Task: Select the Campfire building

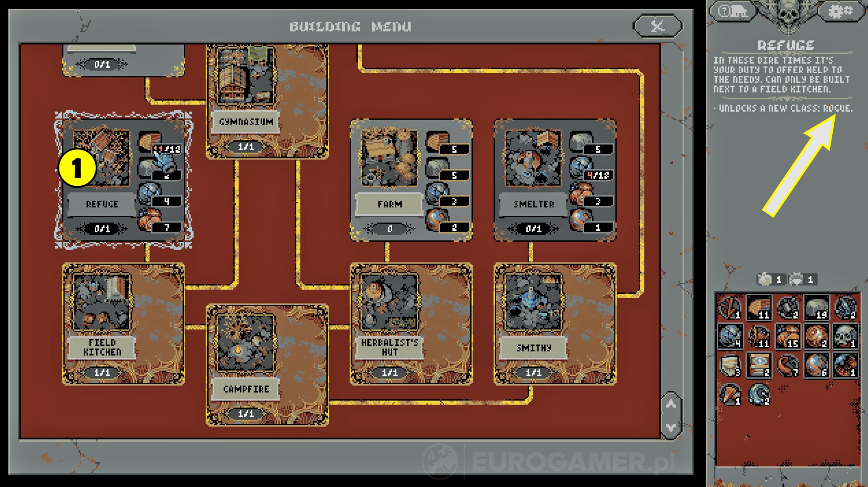Action: click(267, 365)
